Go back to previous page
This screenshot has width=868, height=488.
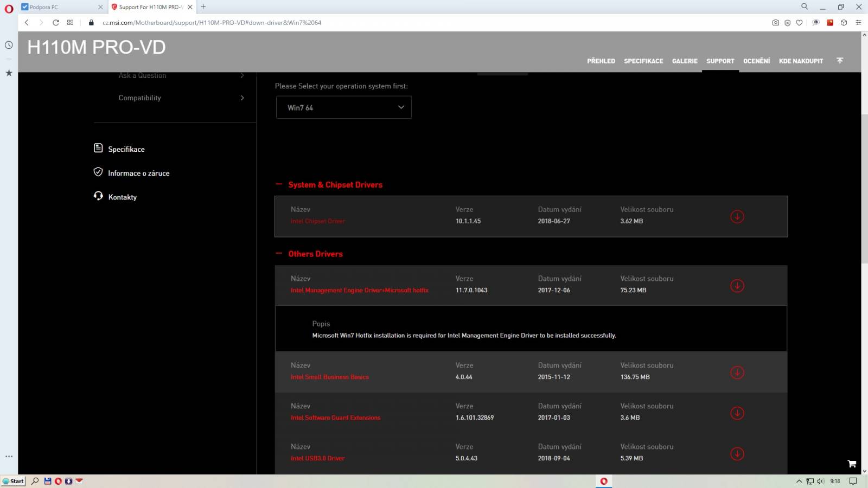point(27,23)
